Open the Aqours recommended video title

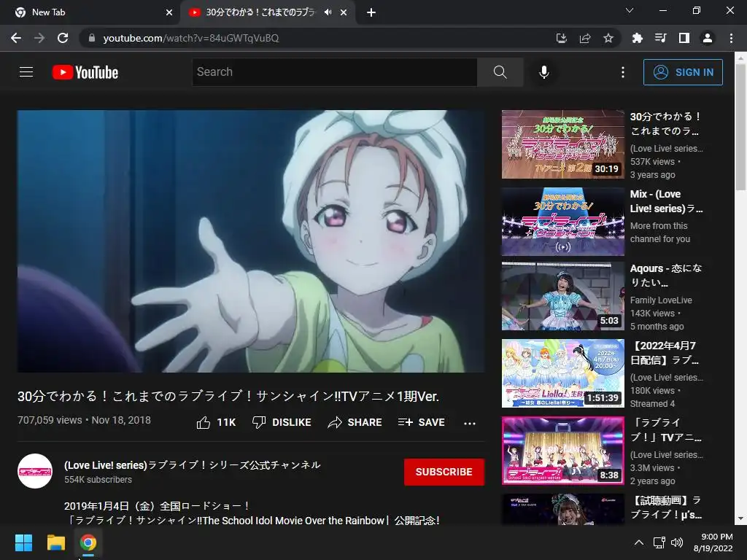(666, 275)
